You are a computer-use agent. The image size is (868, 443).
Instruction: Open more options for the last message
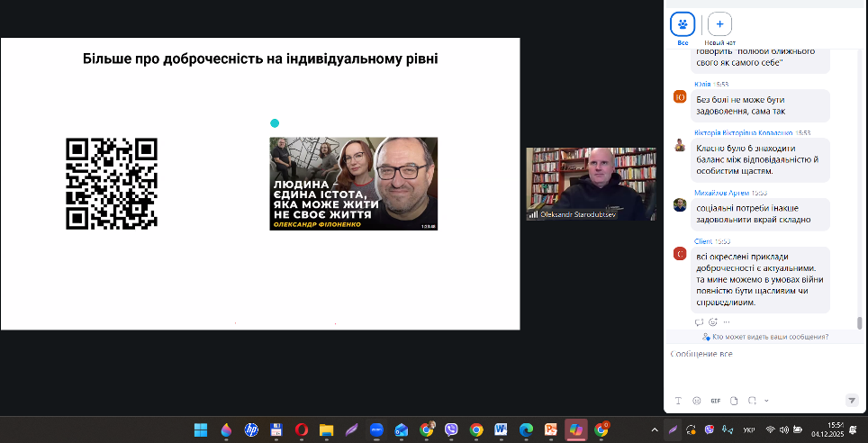tap(727, 321)
